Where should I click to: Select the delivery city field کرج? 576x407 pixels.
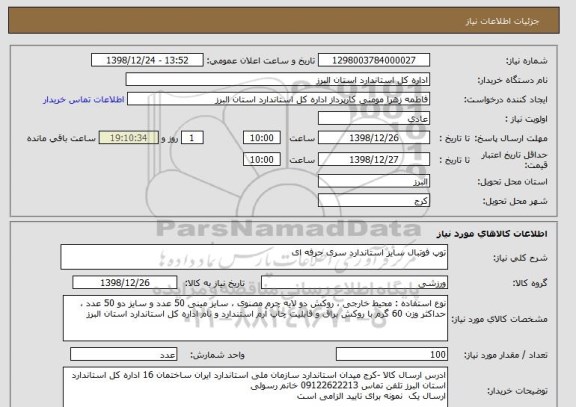pos(374,201)
